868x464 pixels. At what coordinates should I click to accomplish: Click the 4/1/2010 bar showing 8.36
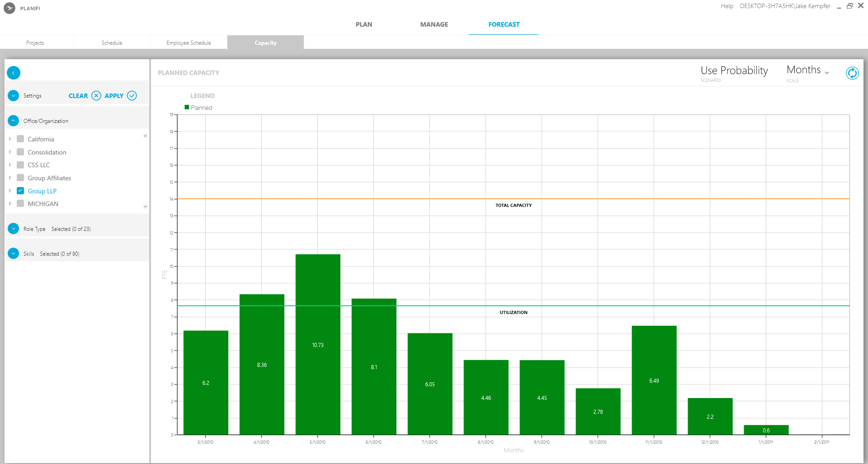(x=262, y=365)
